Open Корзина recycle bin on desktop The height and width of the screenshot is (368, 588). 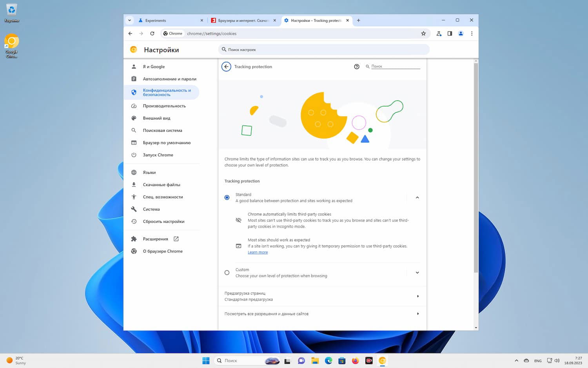coord(12,13)
